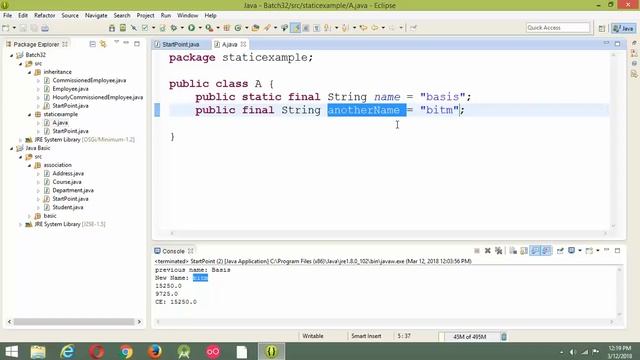
Task: Close the A.java editor tab
Action: [243, 44]
